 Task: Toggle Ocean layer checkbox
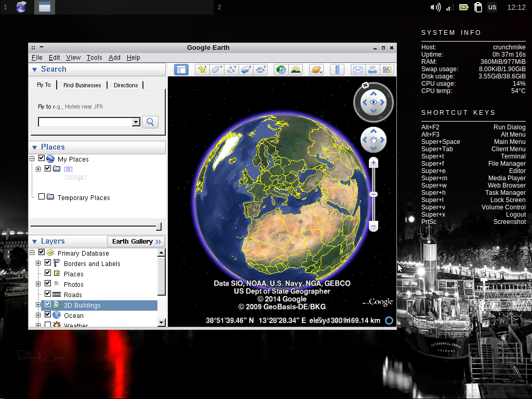(47, 314)
